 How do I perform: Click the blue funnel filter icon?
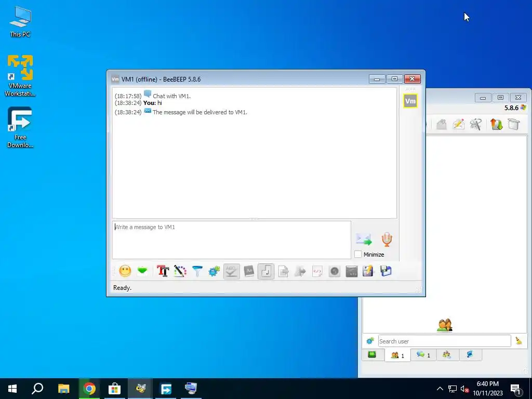[x=197, y=271]
